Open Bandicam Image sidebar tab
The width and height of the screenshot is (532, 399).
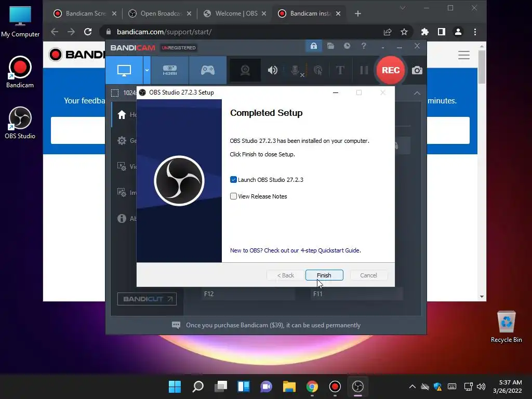point(124,192)
